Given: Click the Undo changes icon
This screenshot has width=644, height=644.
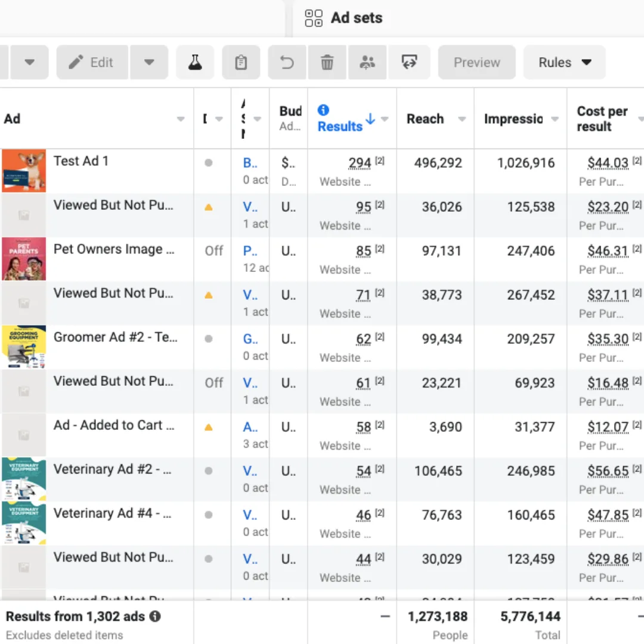Looking at the screenshot, I should tap(287, 62).
